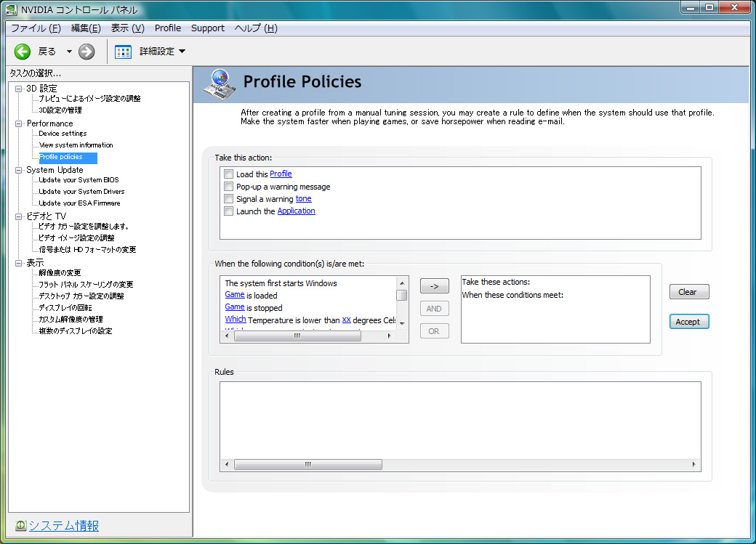The image size is (756, 544).
Task: Collapse the ビデオと TV tree node
Action: (19, 217)
